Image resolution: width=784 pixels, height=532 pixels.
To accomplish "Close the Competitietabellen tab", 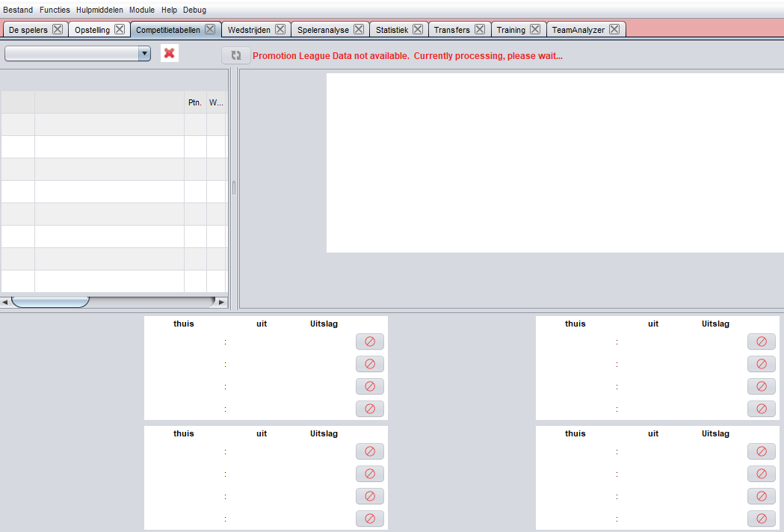I will [210, 29].
